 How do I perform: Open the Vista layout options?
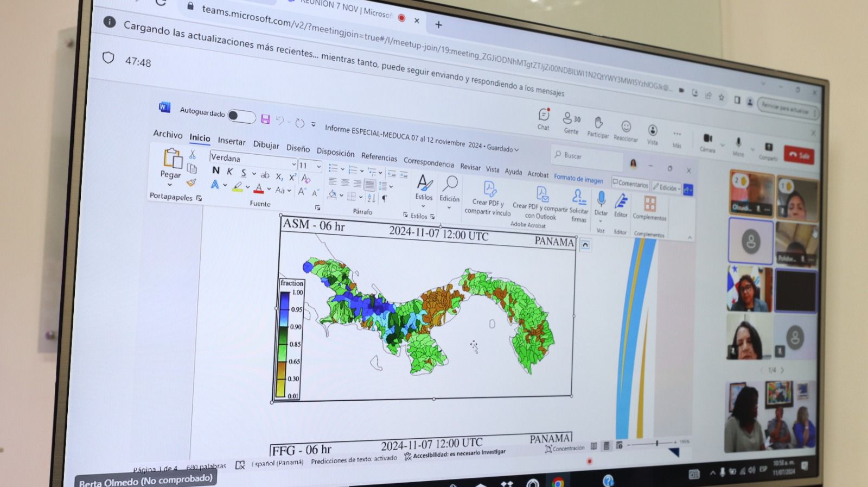click(x=653, y=135)
